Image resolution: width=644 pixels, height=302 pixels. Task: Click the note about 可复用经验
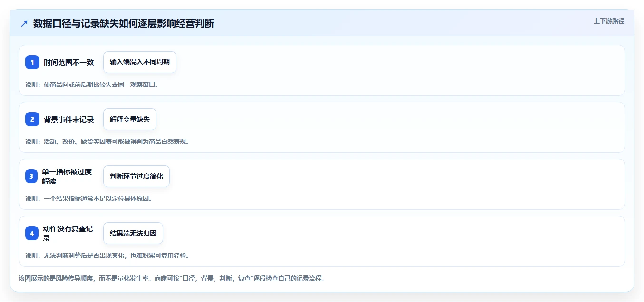[x=107, y=255]
